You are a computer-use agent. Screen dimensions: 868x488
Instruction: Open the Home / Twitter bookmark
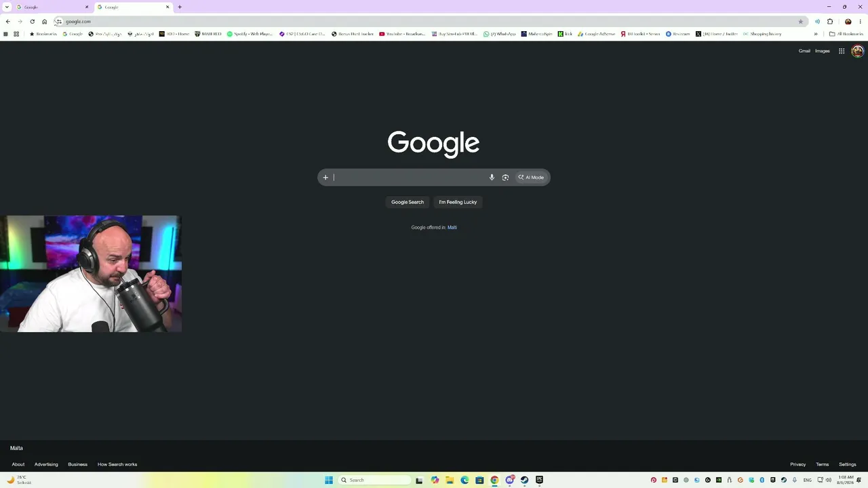coord(717,34)
